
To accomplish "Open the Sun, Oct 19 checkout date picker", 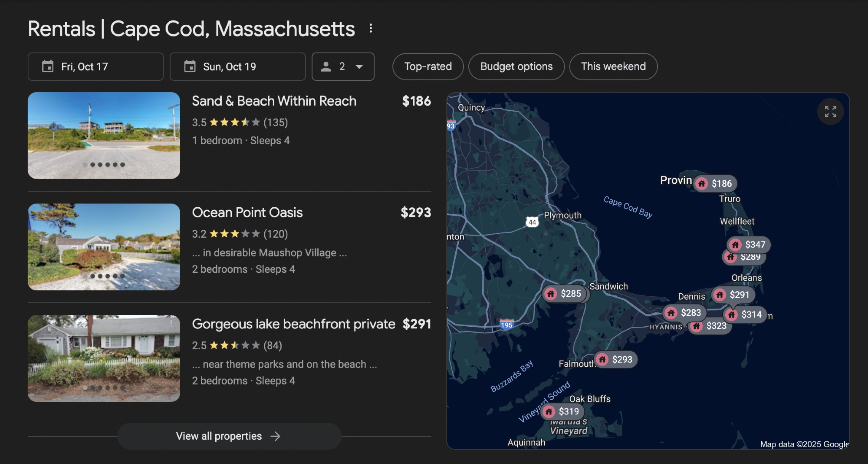I will click(237, 66).
